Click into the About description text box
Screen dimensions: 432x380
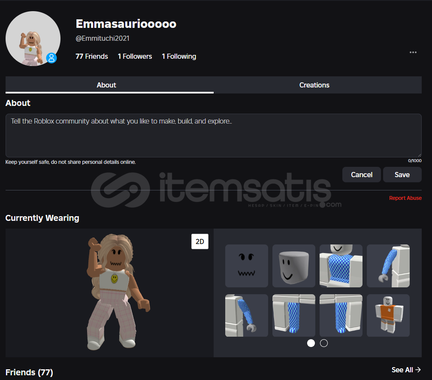213,135
